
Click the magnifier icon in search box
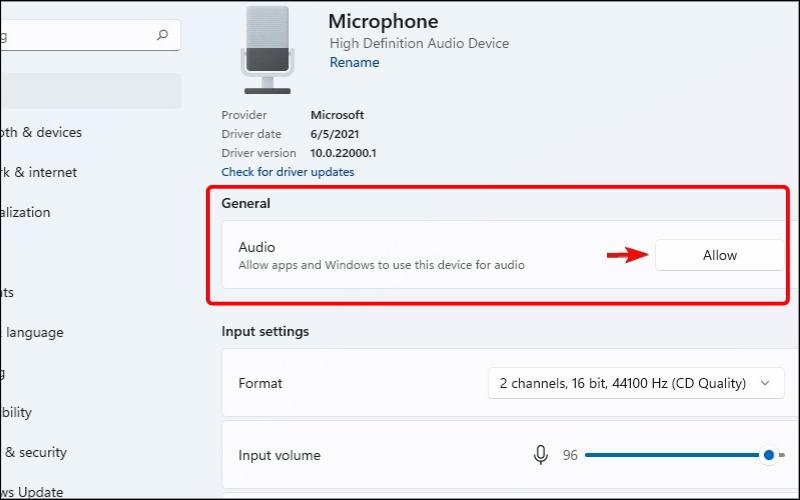click(162, 35)
